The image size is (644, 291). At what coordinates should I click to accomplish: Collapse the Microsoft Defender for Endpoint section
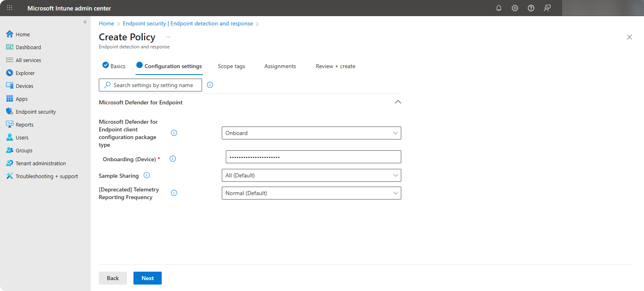click(398, 102)
